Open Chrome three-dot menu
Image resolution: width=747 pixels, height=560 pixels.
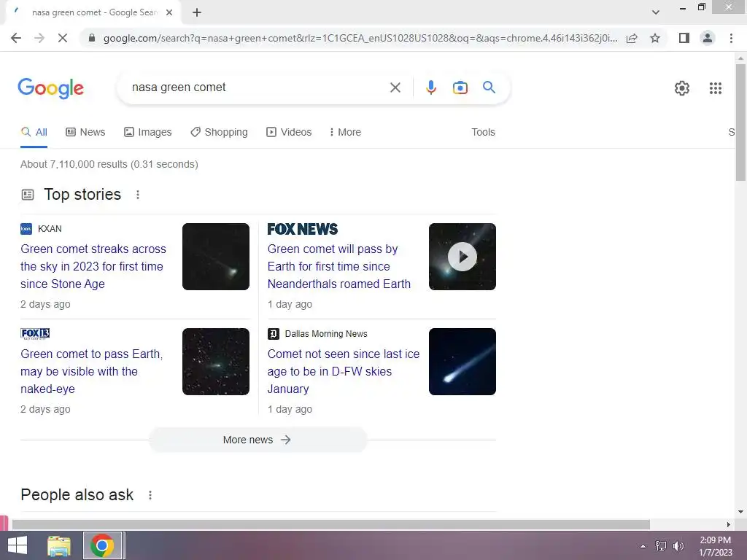pyautogui.click(x=731, y=38)
